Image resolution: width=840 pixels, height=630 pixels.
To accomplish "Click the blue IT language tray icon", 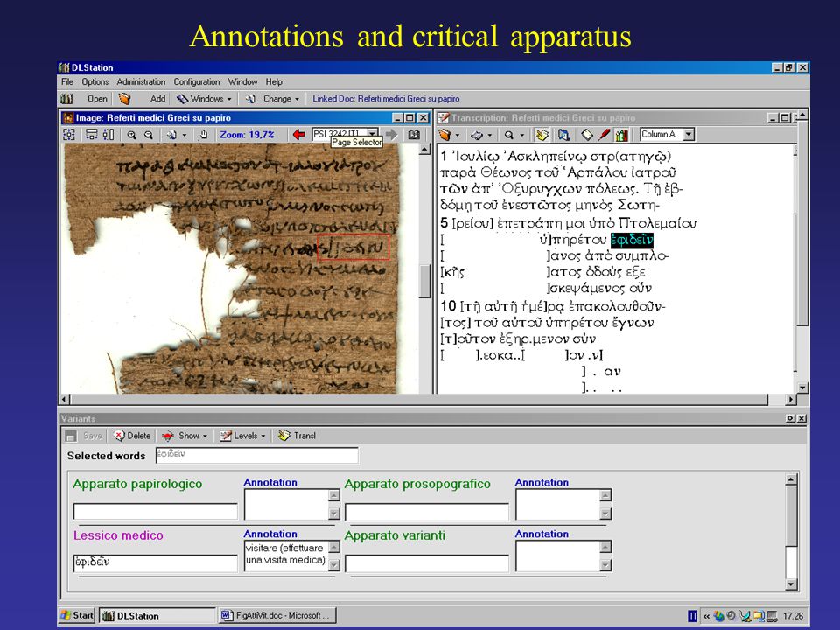I will [x=692, y=616].
